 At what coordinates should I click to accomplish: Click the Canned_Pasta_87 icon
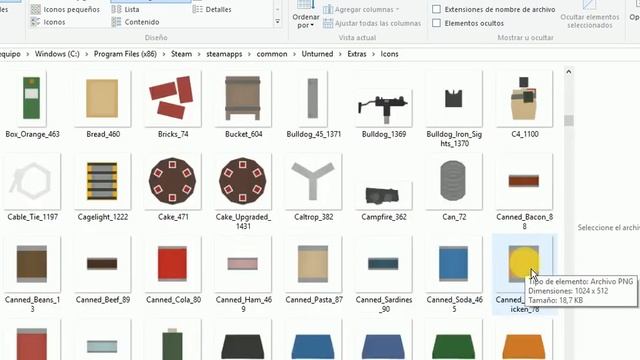313,264
